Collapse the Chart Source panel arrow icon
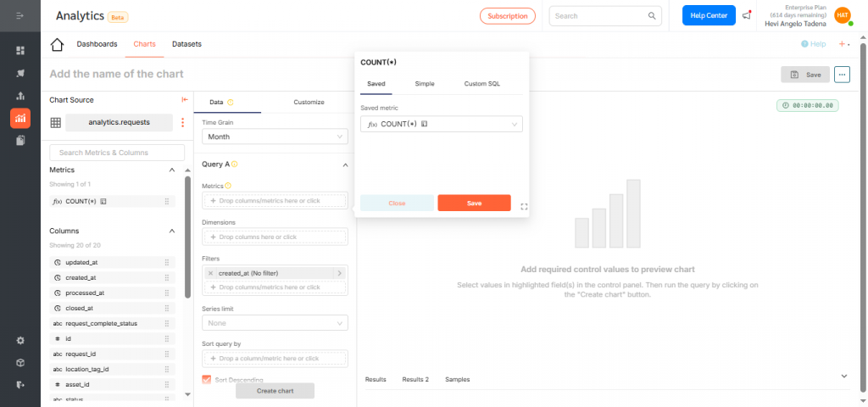This screenshot has height=407, width=868. coord(185,100)
